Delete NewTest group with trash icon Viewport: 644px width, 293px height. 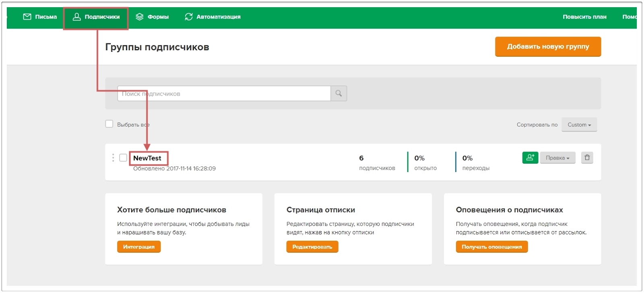click(587, 158)
